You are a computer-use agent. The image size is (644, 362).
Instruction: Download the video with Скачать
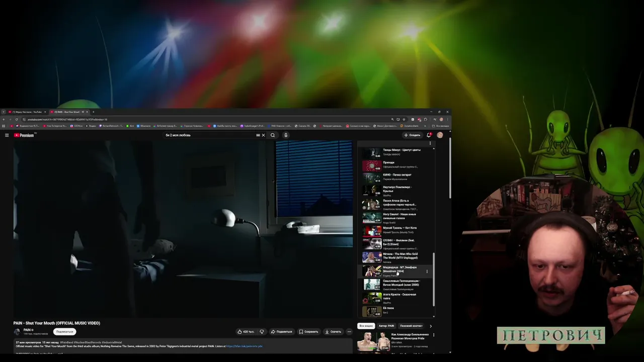(333, 332)
